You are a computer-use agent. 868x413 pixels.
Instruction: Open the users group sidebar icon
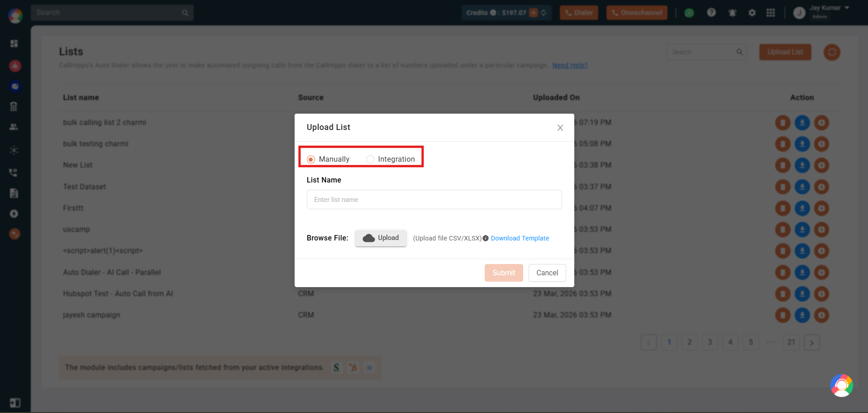coord(14,127)
